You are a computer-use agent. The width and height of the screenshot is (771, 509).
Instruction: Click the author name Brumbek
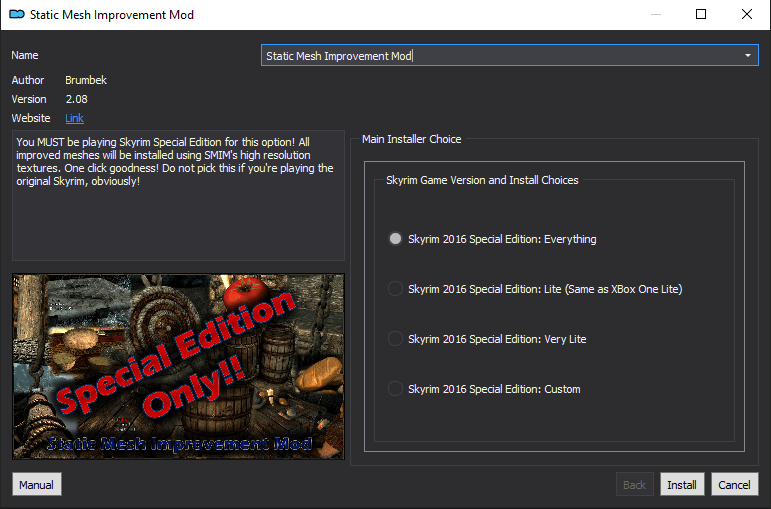(86, 80)
